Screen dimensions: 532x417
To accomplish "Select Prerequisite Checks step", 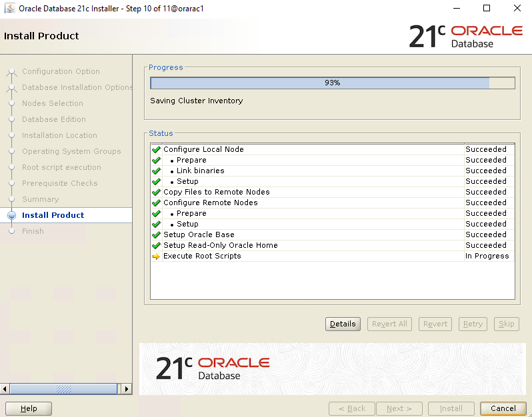I will tap(60, 183).
